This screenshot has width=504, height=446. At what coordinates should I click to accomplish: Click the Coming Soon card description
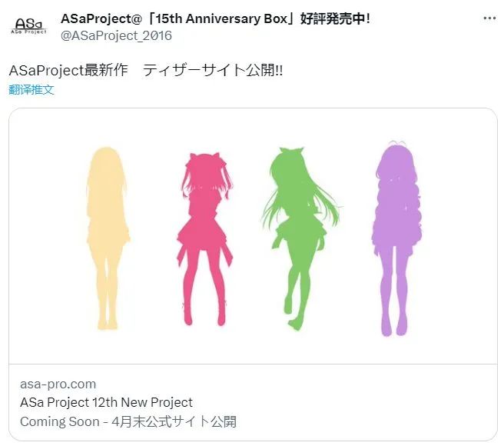pos(128,421)
